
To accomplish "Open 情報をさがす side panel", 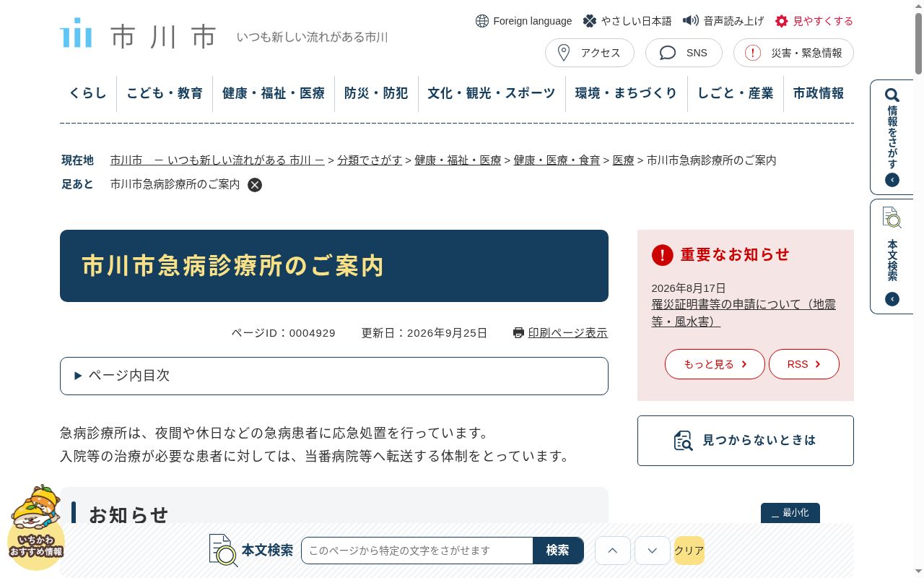I will click(892, 137).
